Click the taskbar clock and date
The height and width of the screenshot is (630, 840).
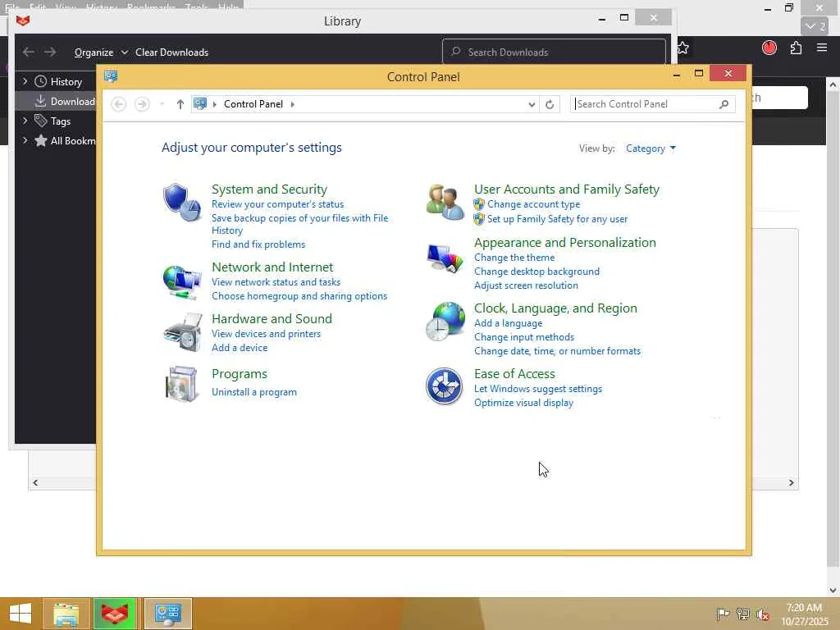804,614
